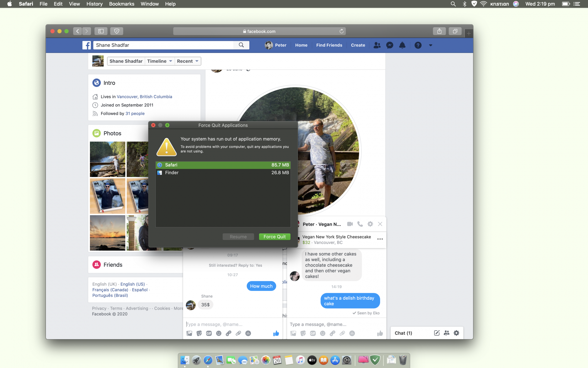Open Finder from the Dock
Screen dimensions: 588x368
(185, 360)
